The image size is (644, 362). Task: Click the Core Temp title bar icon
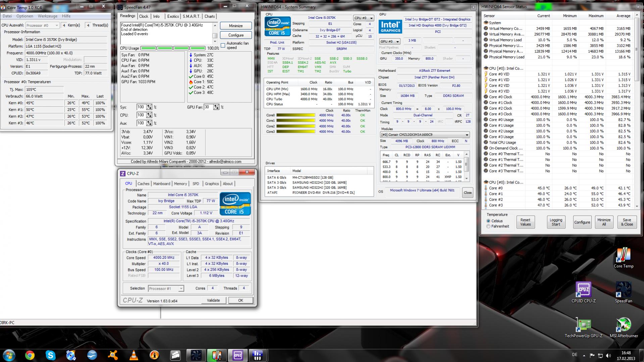click(3, 7)
